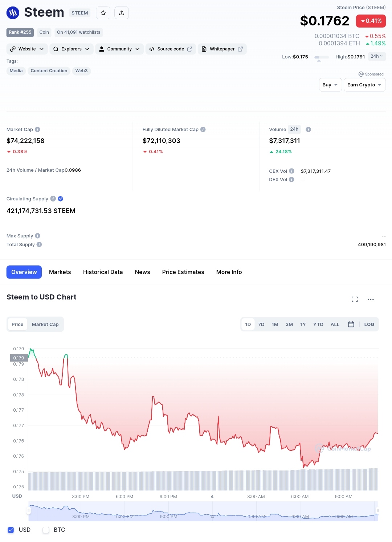Click the Low/High price range slider
The width and height of the screenshot is (392, 542).
click(x=322, y=57)
